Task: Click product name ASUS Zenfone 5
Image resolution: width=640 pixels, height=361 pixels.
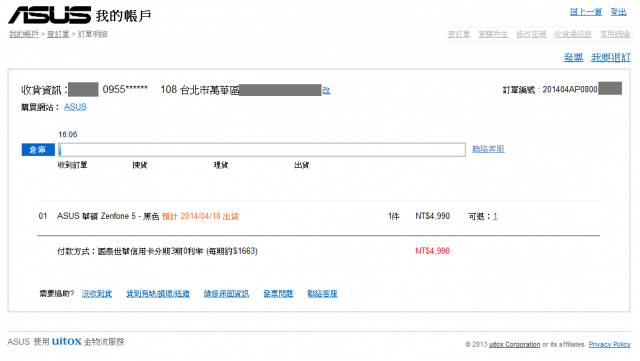Action: pos(108,216)
